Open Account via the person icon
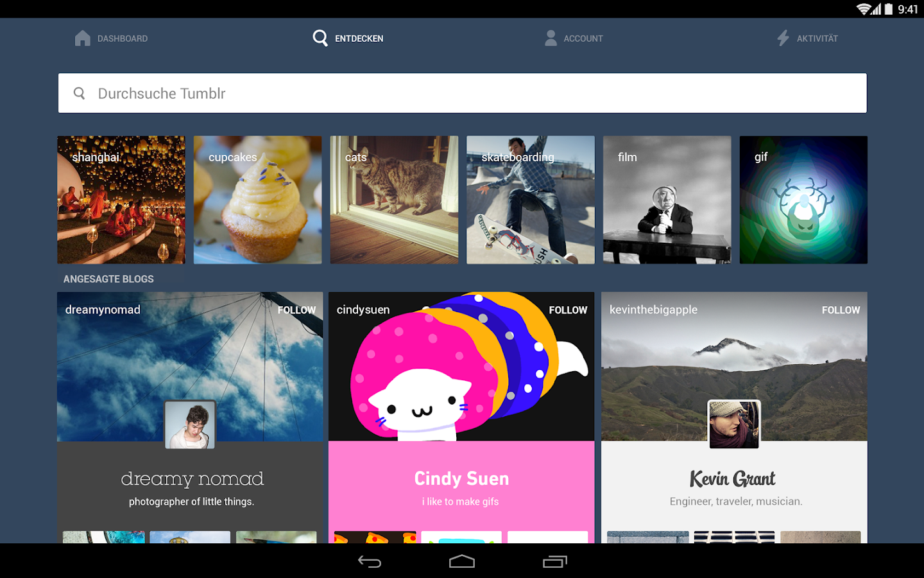Viewport: 924px width, 578px height. point(551,38)
